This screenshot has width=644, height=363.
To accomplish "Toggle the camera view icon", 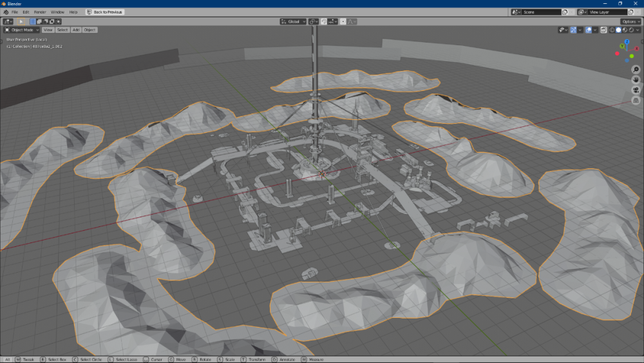I will coord(636,90).
